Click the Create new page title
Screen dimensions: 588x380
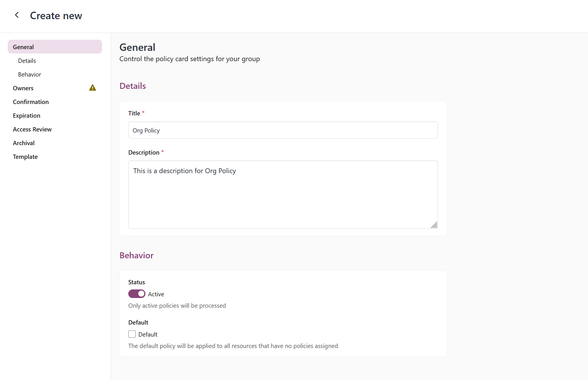56,15
